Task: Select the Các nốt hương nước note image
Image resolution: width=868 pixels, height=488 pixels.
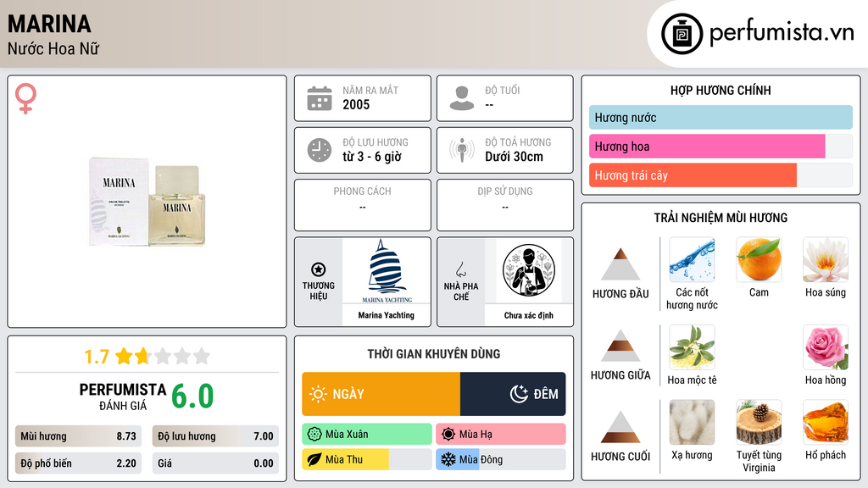Action: click(692, 260)
